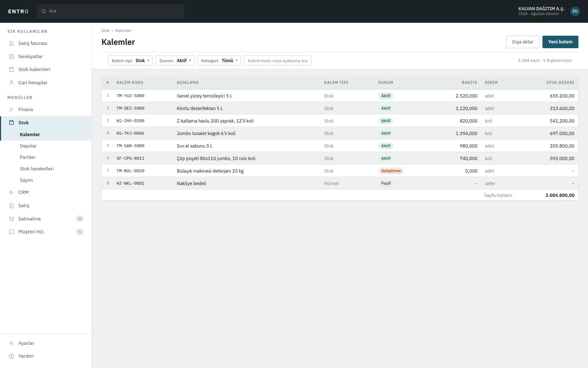
Task: Sort by the Kalem Kodu column header
Action: [x=130, y=82]
